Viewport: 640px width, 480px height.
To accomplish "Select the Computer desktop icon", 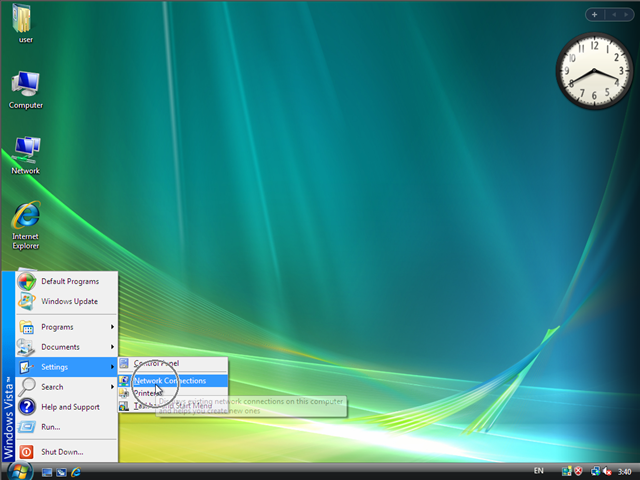I will click(26, 90).
